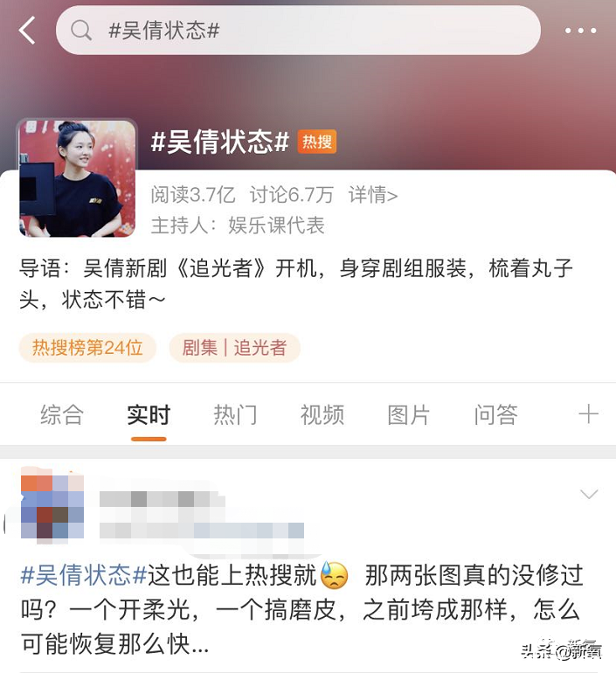Open topic details via 详情>

[x=373, y=195]
